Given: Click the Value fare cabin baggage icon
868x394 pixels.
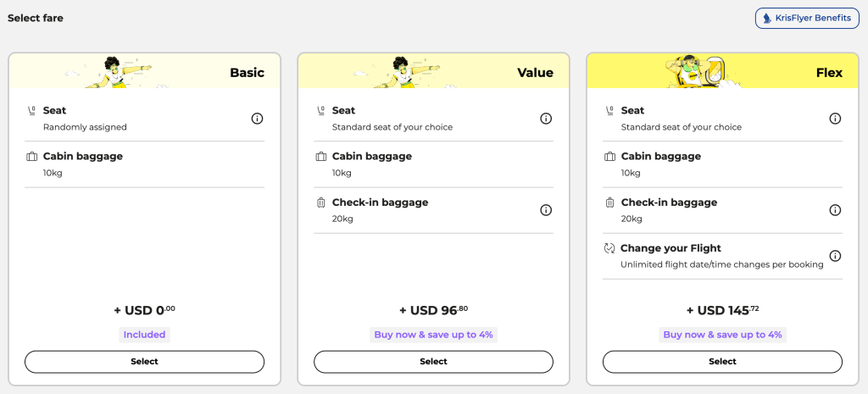Looking at the screenshot, I should pos(321,157).
